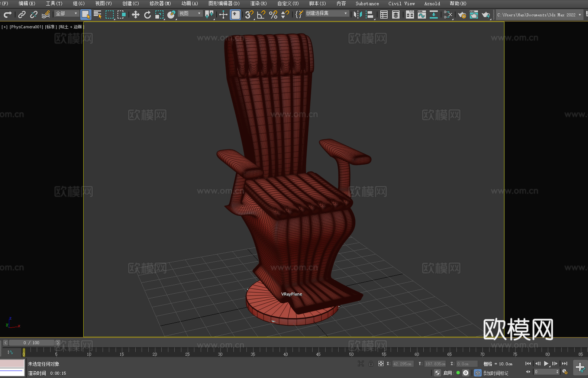Click Render Production teapot icon
This screenshot has height=378, width=588.
(486, 14)
